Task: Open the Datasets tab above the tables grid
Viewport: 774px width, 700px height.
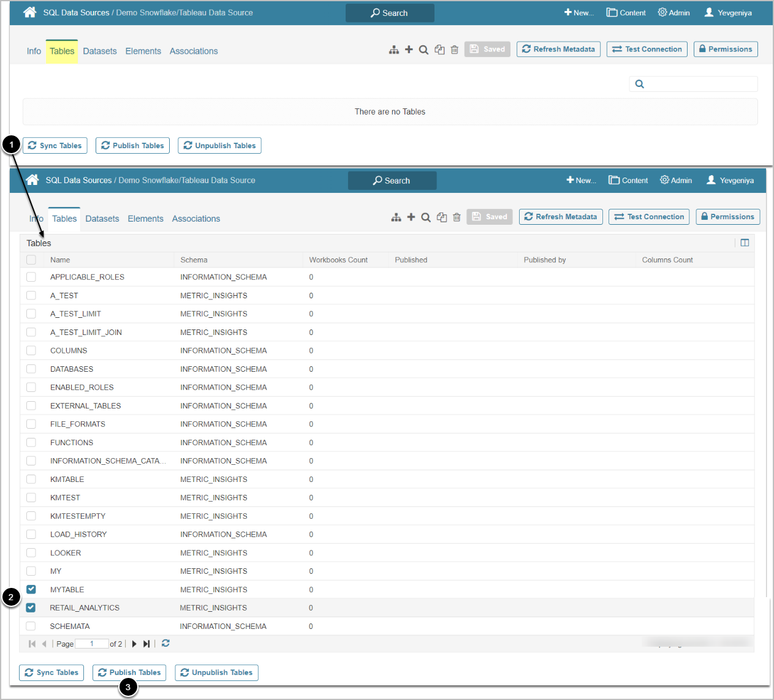Action: coord(102,219)
